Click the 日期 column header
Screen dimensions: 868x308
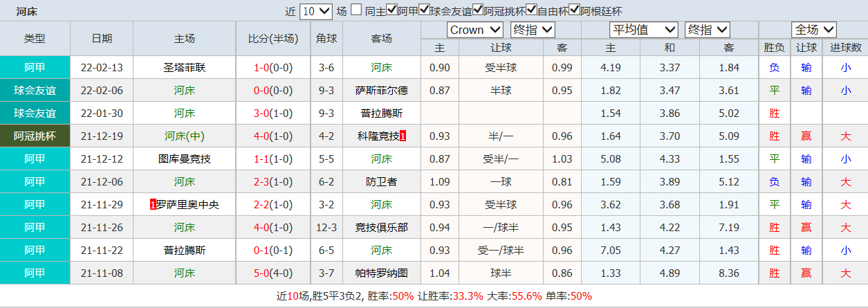point(102,39)
